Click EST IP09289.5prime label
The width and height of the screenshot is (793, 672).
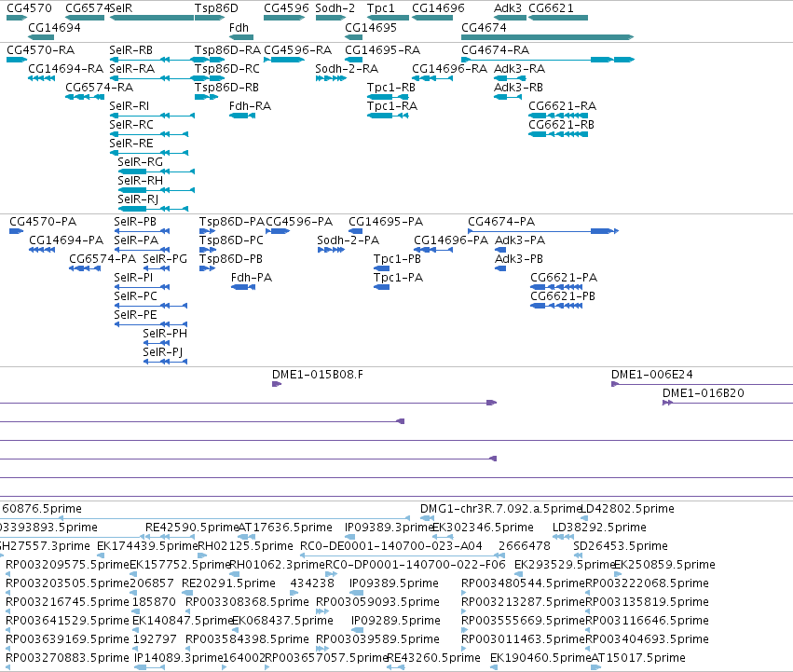click(396, 621)
